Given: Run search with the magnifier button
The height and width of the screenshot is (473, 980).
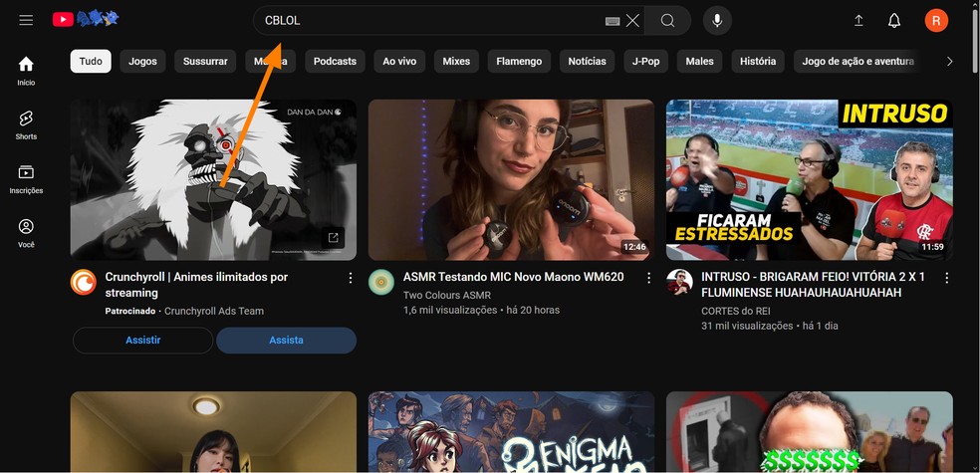Looking at the screenshot, I should (667, 21).
